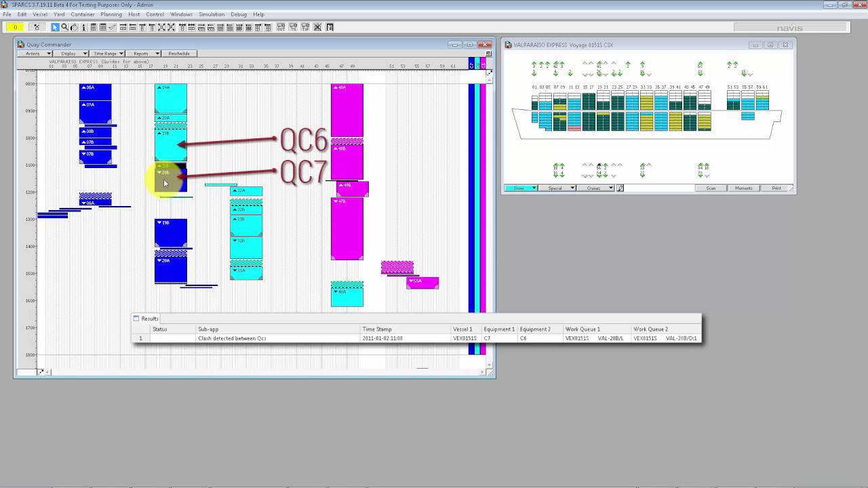Click the info (i) tool icon
Screen dimensions: 868x488
point(83,27)
